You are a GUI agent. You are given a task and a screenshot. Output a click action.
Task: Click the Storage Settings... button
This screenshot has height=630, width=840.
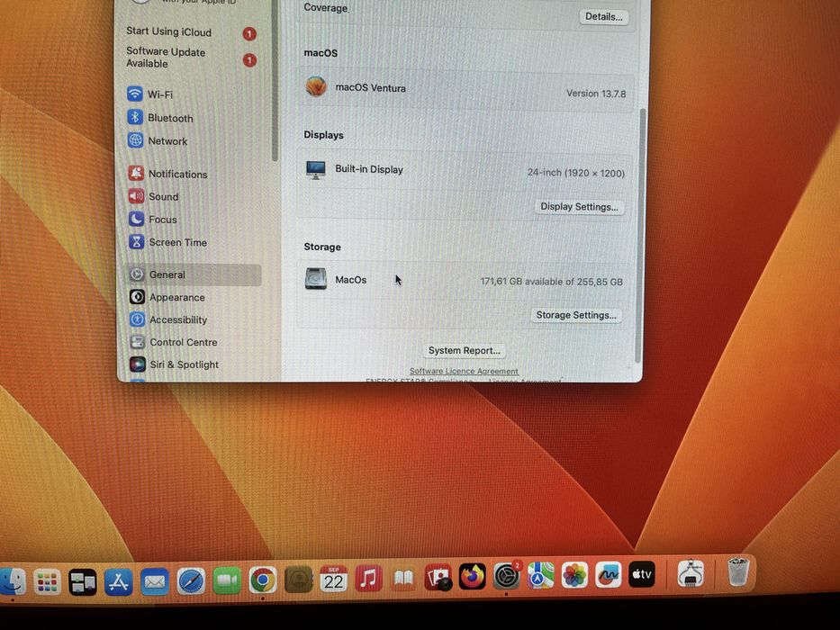pyautogui.click(x=576, y=315)
